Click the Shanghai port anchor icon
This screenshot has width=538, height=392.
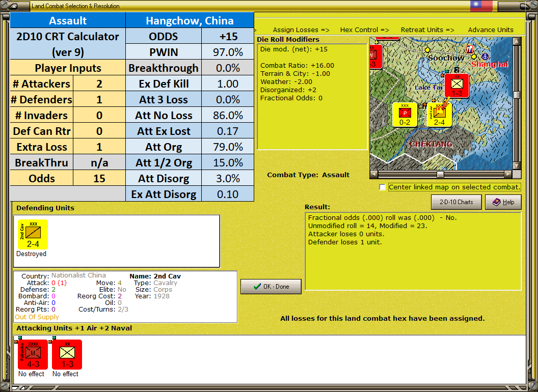pyautogui.click(x=485, y=56)
